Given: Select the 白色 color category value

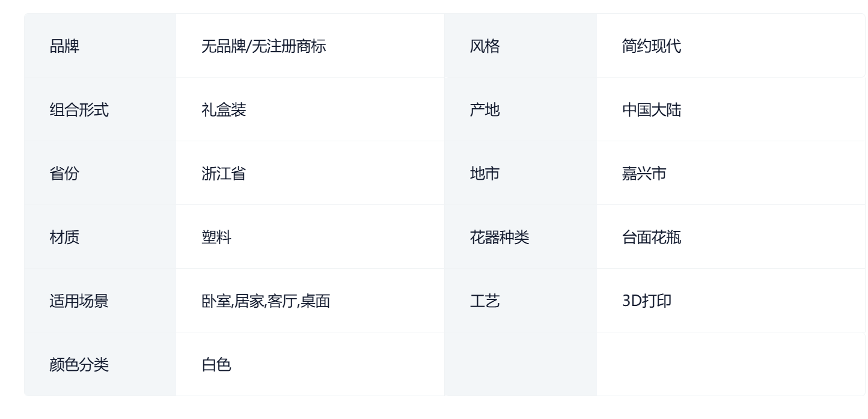Looking at the screenshot, I should pyautogui.click(x=216, y=365).
